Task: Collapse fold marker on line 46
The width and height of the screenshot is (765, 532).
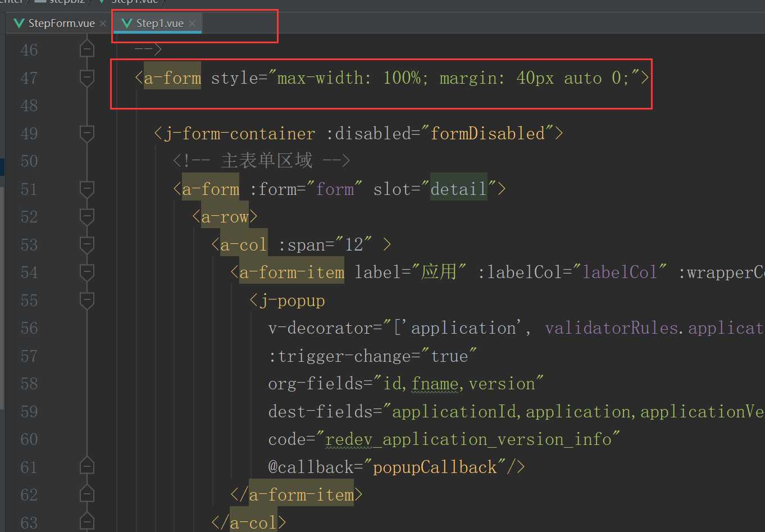Action: pyautogui.click(x=86, y=50)
